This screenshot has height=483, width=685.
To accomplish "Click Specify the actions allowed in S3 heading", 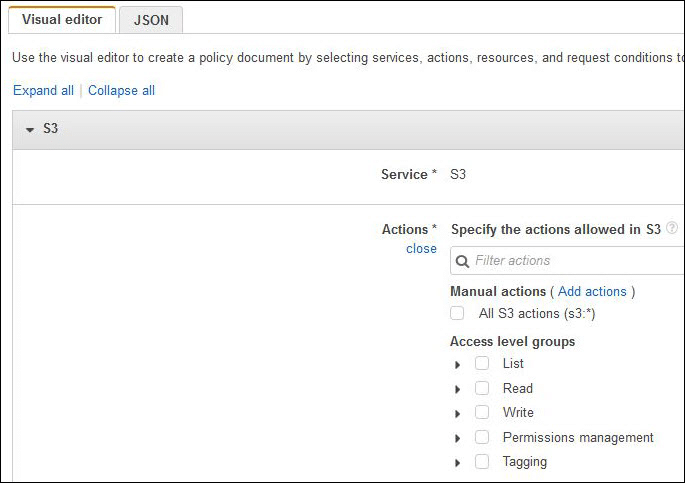I will tap(556, 230).
